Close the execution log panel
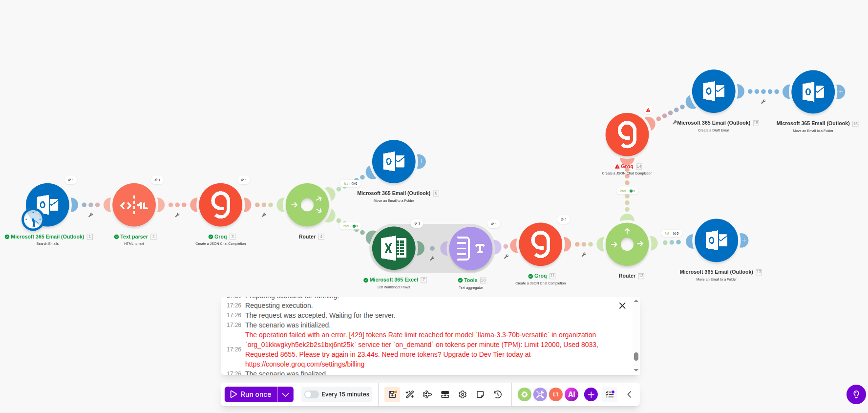This screenshot has width=868, height=413. pos(622,305)
